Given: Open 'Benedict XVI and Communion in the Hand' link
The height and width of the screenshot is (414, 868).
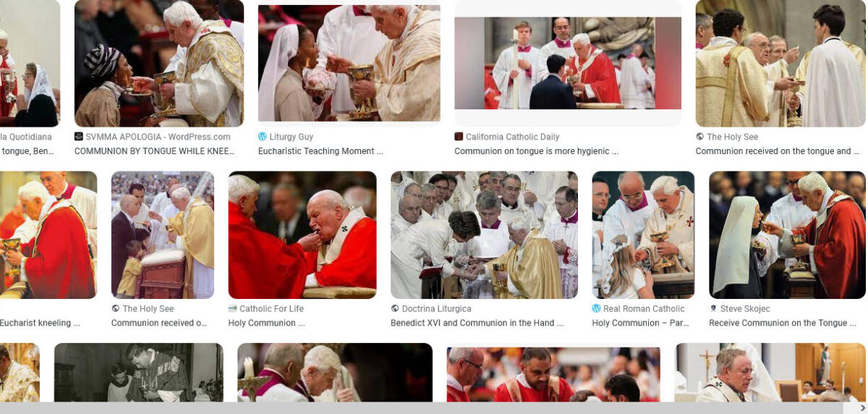Looking at the screenshot, I should (x=477, y=323).
